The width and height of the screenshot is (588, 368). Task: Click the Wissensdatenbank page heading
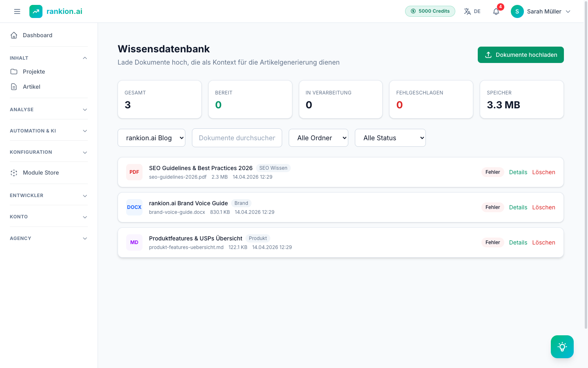point(164,49)
